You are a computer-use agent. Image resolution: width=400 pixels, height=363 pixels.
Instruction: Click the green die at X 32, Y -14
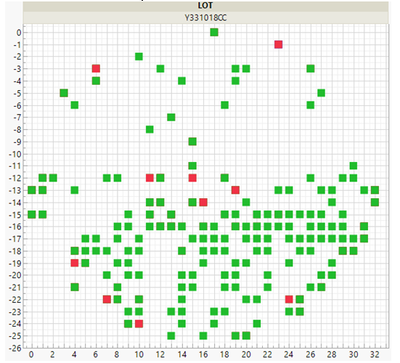375,202
